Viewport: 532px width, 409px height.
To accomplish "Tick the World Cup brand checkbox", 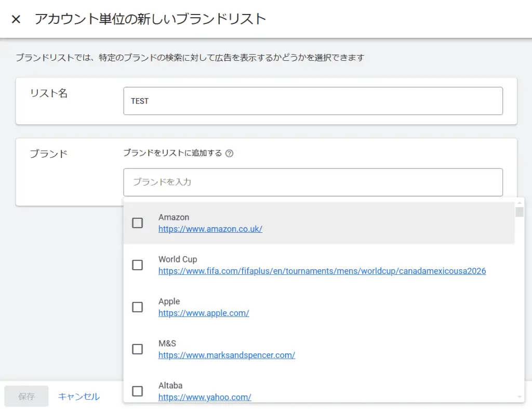I will (137, 265).
